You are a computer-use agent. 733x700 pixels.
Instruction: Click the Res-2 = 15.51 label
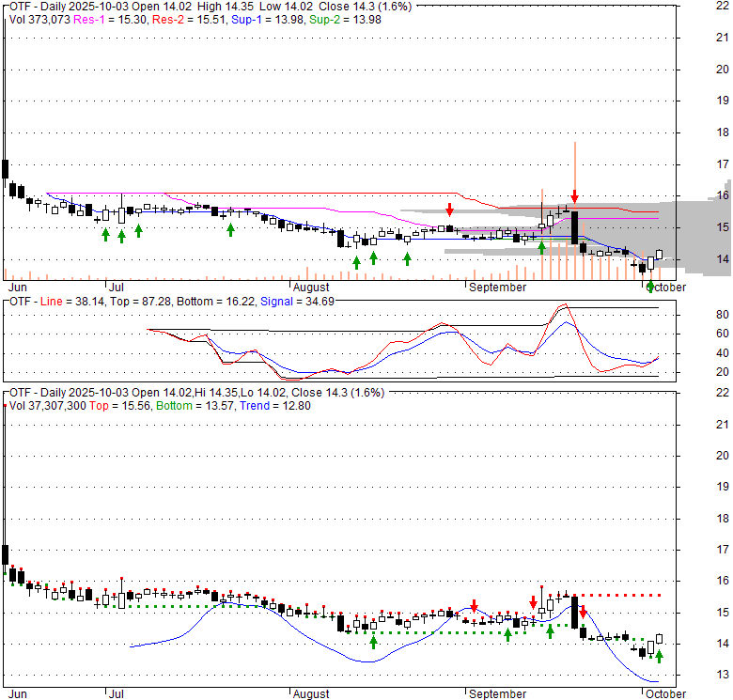pyautogui.click(x=188, y=20)
